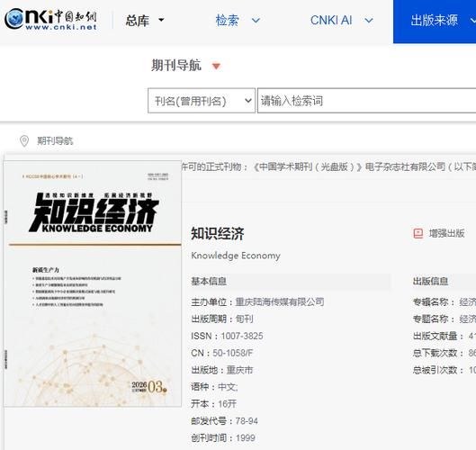Click the Knowledge Economy English title

(x=236, y=256)
